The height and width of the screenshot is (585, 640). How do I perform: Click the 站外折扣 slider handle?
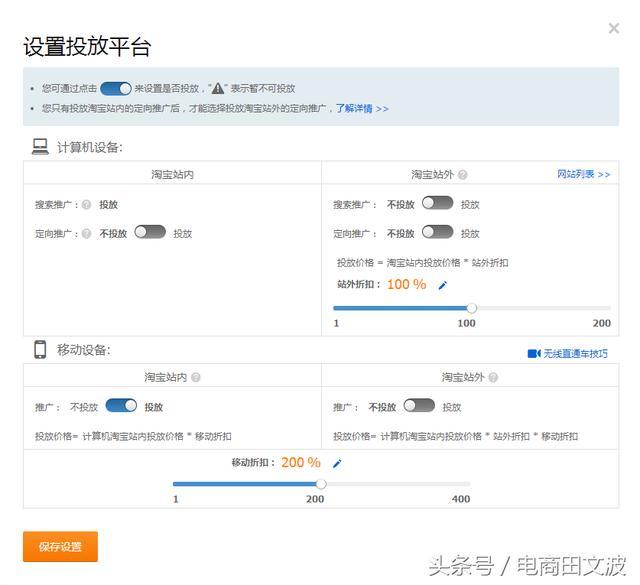[x=471, y=308]
